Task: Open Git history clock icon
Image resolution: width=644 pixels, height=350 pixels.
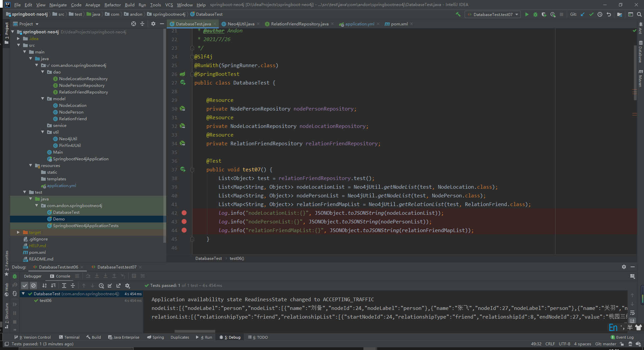Action: 600,14
